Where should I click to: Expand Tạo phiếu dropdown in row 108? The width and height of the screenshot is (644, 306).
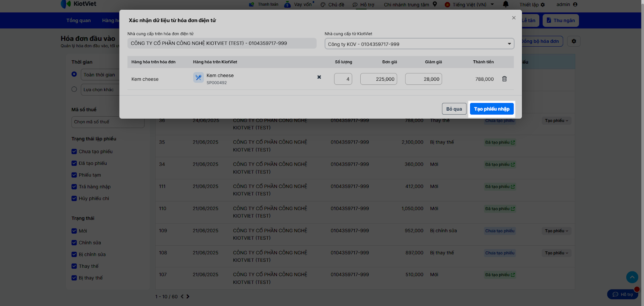557,253
